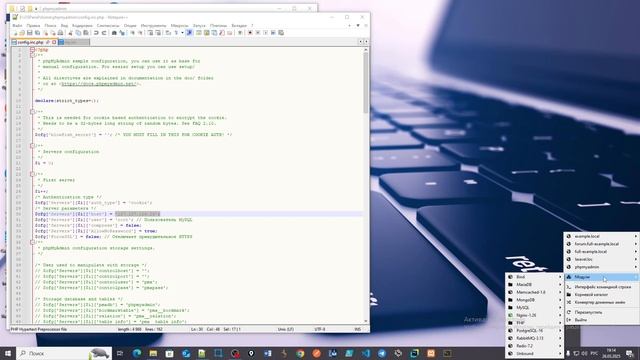Switch to the second document tab
This screenshot has height=360, width=640.
(x=73, y=42)
